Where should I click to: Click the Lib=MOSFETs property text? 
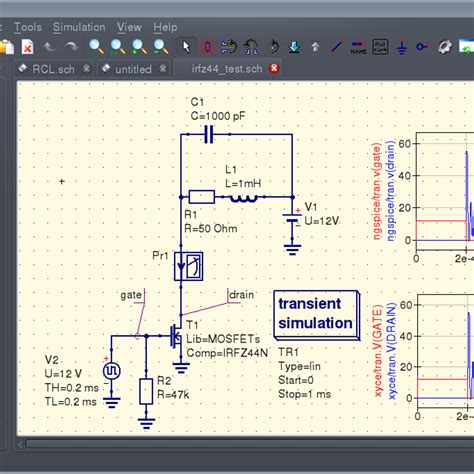223,339
